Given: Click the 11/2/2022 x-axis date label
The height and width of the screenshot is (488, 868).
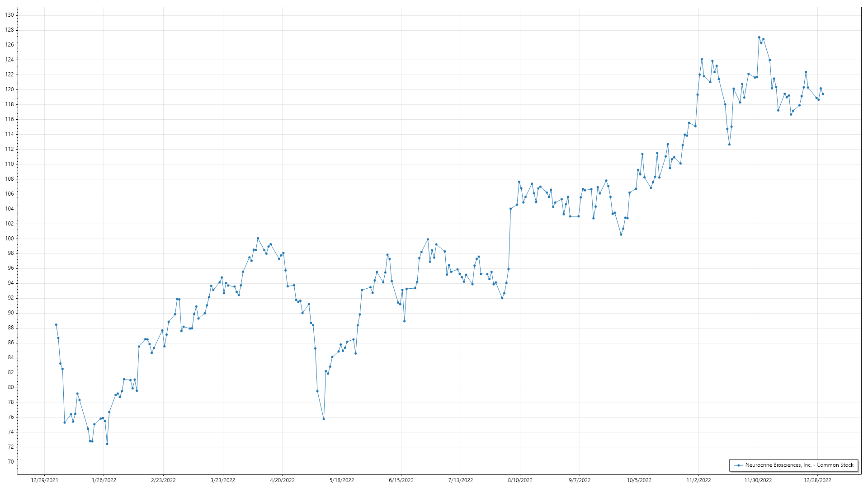Looking at the screenshot, I should (698, 480).
